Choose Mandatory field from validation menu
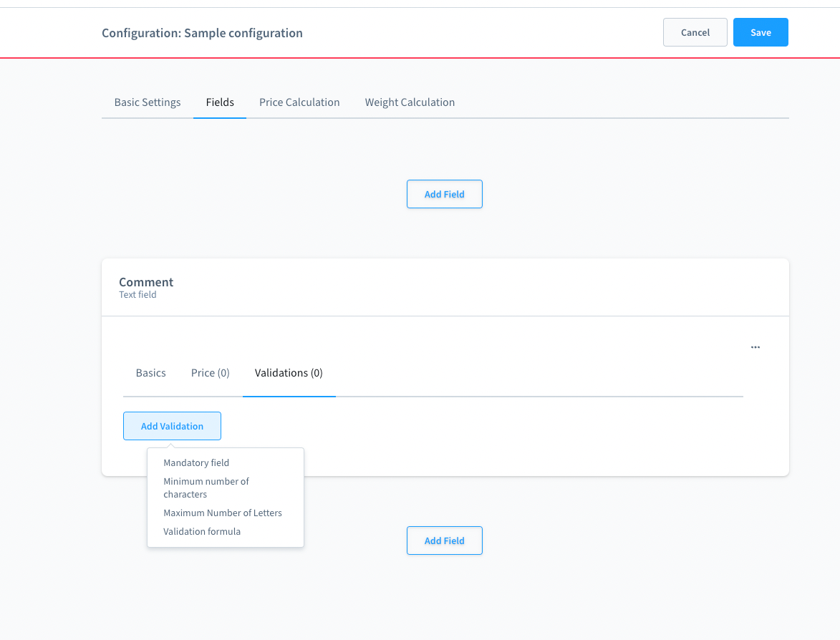Image resolution: width=840 pixels, height=640 pixels. click(x=196, y=463)
